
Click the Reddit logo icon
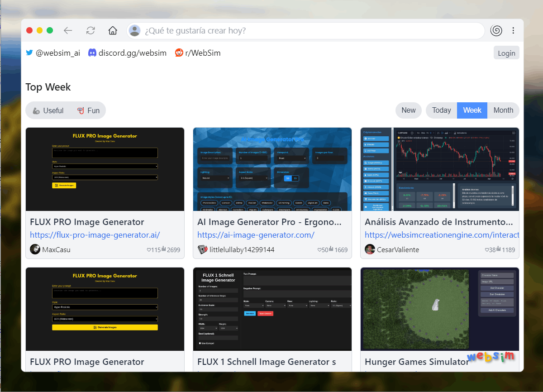click(179, 53)
